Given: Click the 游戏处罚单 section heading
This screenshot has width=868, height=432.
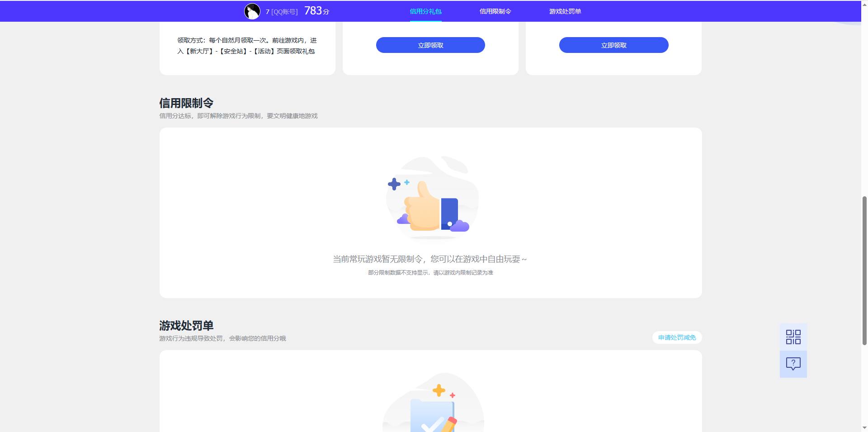Looking at the screenshot, I should 186,326.
